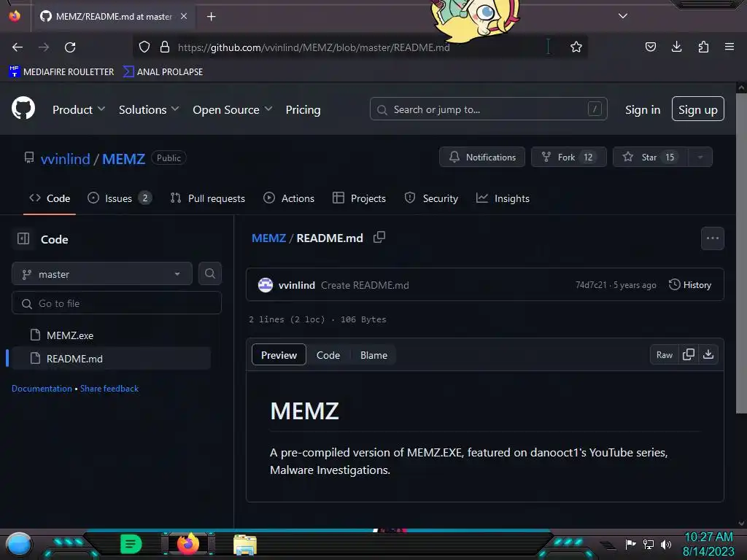Click the Sign in link

click(x=643, y=109)
